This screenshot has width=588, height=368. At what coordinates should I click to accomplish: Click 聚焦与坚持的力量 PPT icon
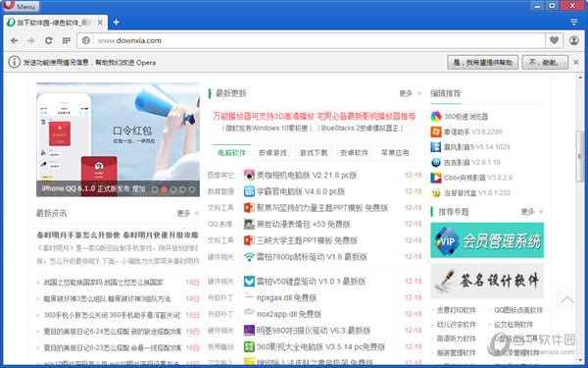point(249,208)
